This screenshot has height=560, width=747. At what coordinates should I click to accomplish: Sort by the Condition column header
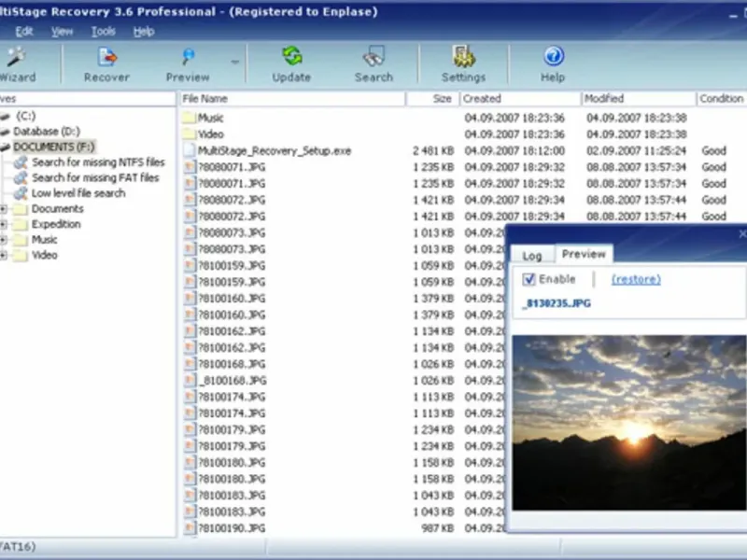click(721, 99)
